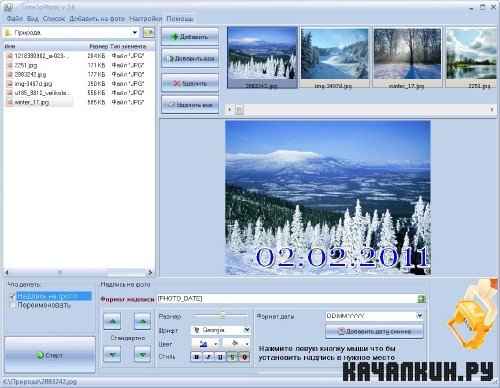This screenshot has height=388, width=500.
Task: Click top-left caption position arrow
Action: 112,321
